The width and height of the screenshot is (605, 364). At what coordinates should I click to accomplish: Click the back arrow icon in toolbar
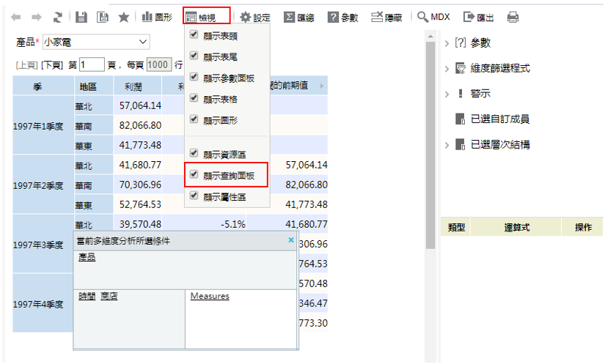(17, 17)
